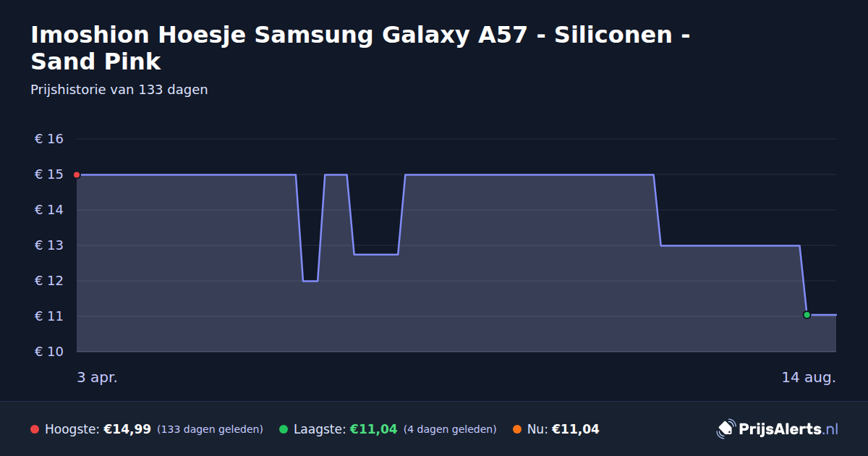Click the product title Imoshion Hoesje
Image resolution: width=868 pixels, height=456 pixels.
tap(359, 48)
